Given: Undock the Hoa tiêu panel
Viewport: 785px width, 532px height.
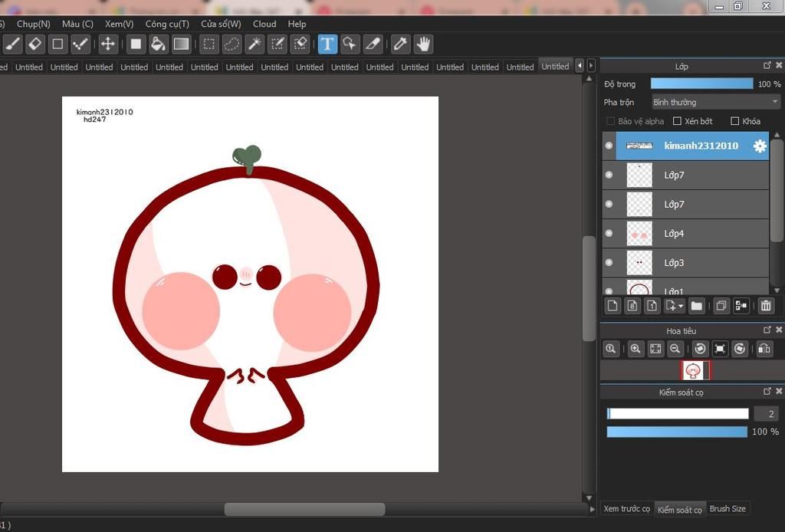Looking at the screenshot, I should (767, 330).
